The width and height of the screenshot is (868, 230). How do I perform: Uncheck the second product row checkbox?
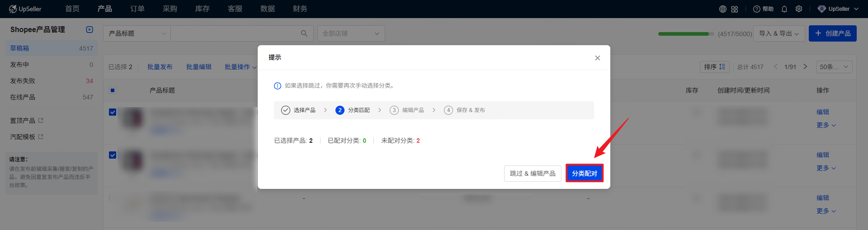coord(113,155)
